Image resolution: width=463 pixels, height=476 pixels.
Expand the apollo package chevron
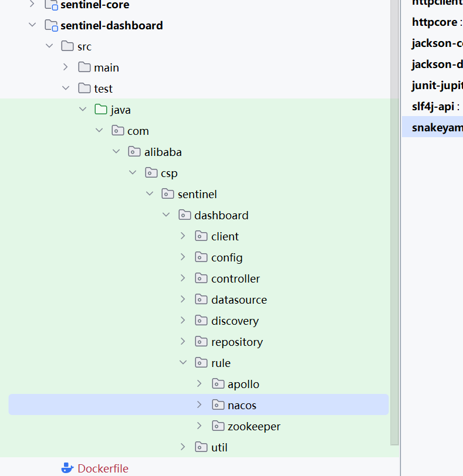[x=200, y=384]
